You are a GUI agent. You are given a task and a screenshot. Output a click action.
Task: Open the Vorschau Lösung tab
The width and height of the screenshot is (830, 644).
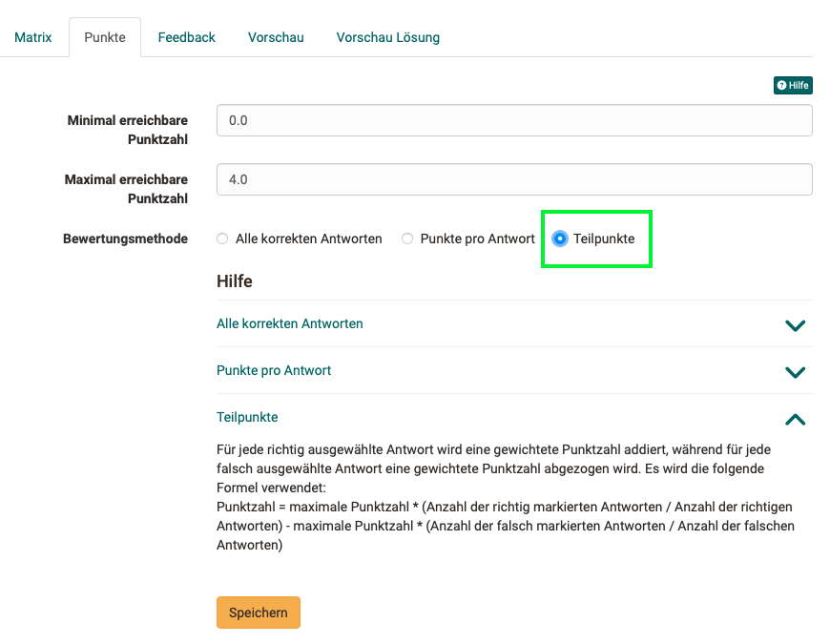click(388, 37)
